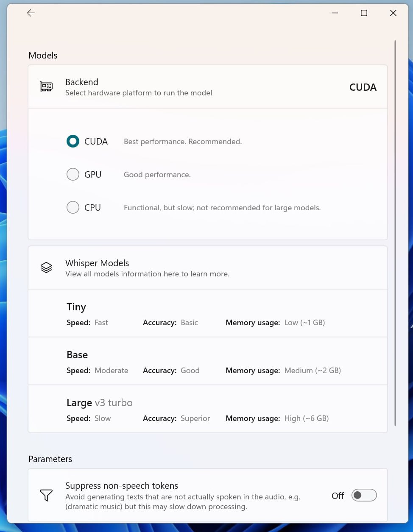Select the Tiny model row
The height and width of the screenshot is (532, 413).
click(208, 313)
